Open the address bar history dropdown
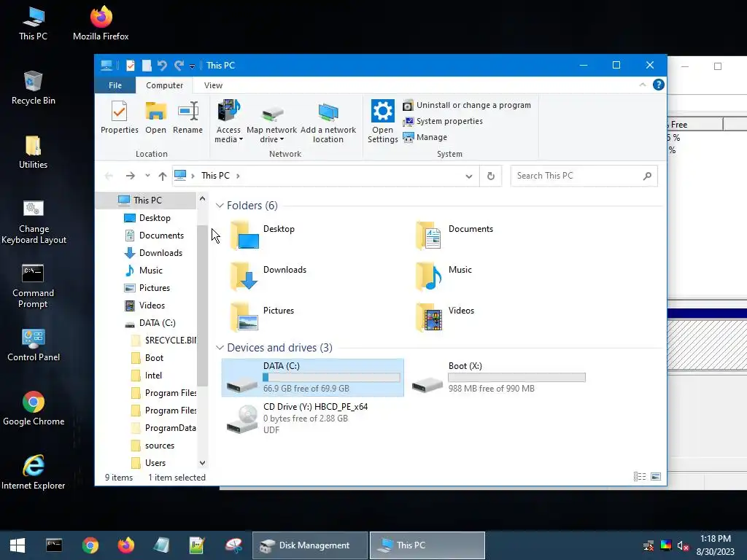 [469, 176]
